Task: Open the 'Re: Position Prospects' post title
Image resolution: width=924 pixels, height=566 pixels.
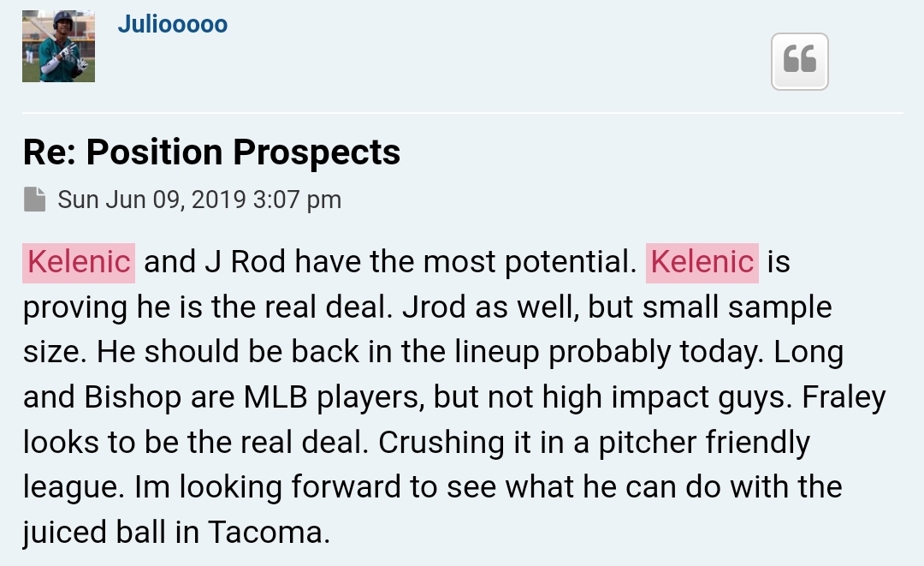Action: 211,152
